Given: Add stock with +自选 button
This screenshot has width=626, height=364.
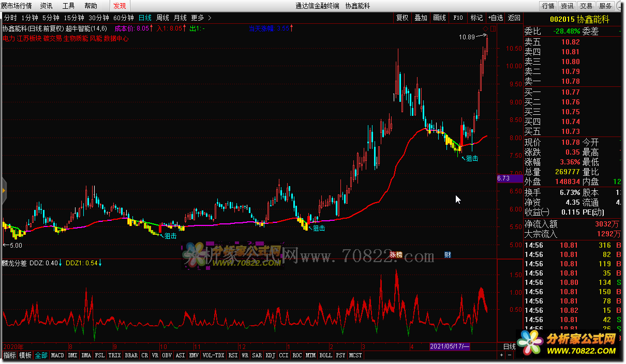Looking at the screenshot, I should [495, 18].
